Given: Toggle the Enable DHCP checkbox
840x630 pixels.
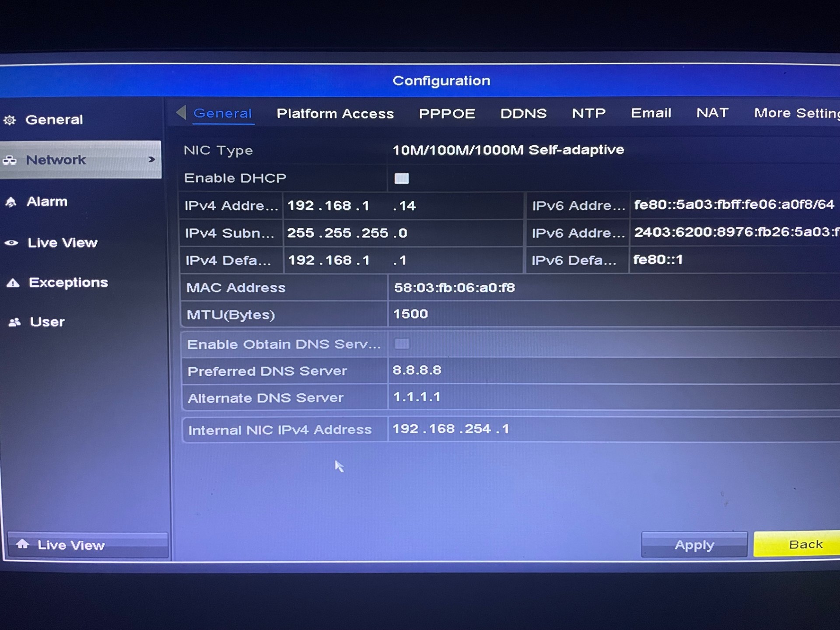Looking at the screenshot, I should [401, 178].
